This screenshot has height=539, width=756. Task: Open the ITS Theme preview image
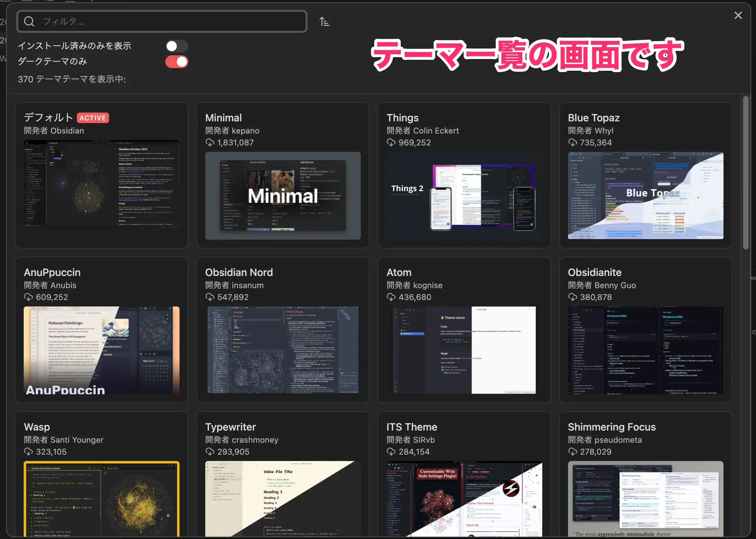(464, 499)
